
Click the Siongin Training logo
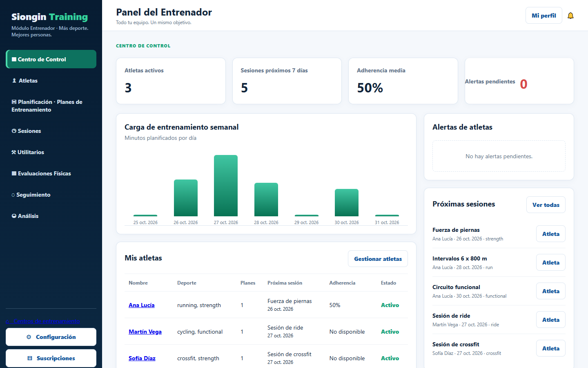point(50,17)
